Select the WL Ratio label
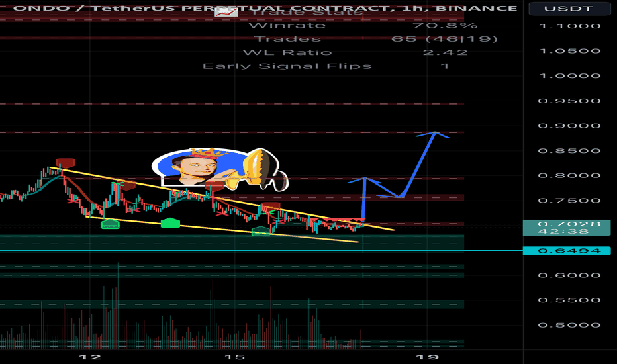 tap(287, 52)
